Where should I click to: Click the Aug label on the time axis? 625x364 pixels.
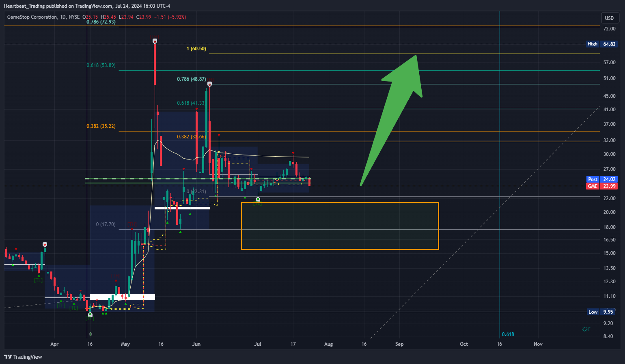point(329,344)
